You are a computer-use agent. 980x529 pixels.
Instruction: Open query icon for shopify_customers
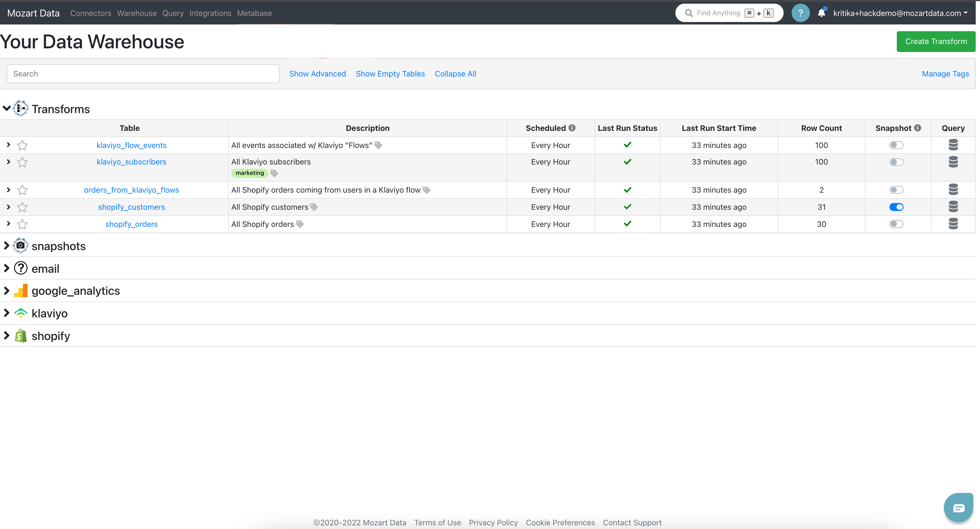tap(953, 206)
